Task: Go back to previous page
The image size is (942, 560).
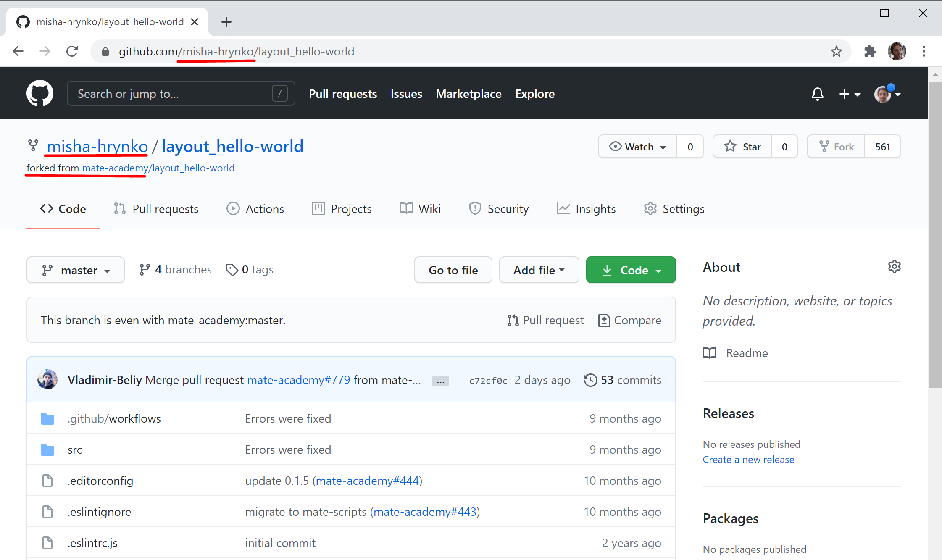Action: point(18,51)
